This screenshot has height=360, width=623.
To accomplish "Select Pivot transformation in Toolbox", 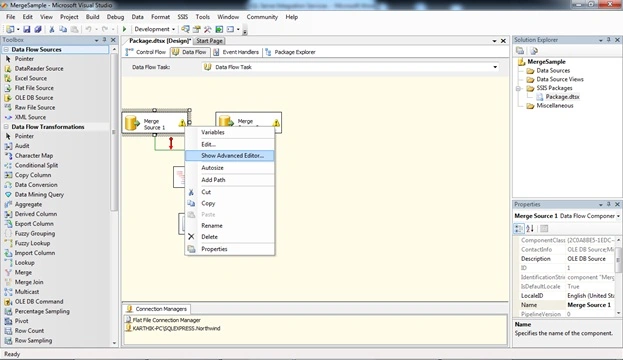I will coord(21,321).
